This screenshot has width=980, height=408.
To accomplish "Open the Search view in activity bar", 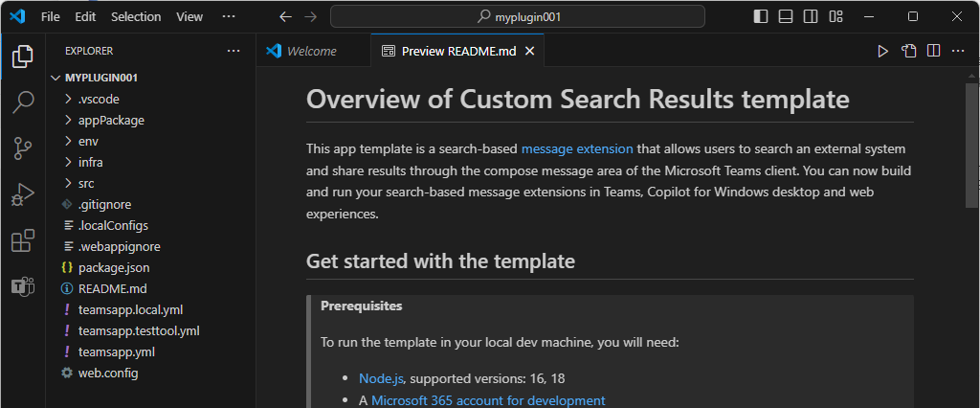I will [23, 102].
